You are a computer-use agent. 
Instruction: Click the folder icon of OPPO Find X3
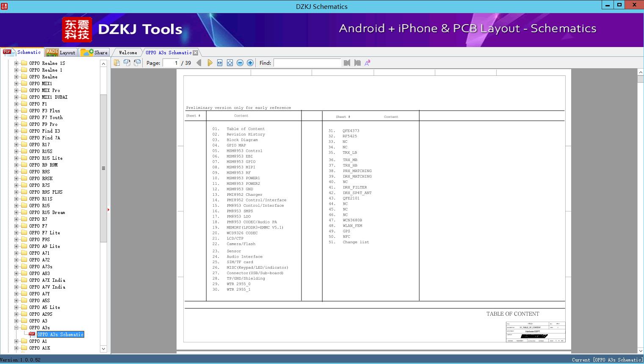pos(24,131)
